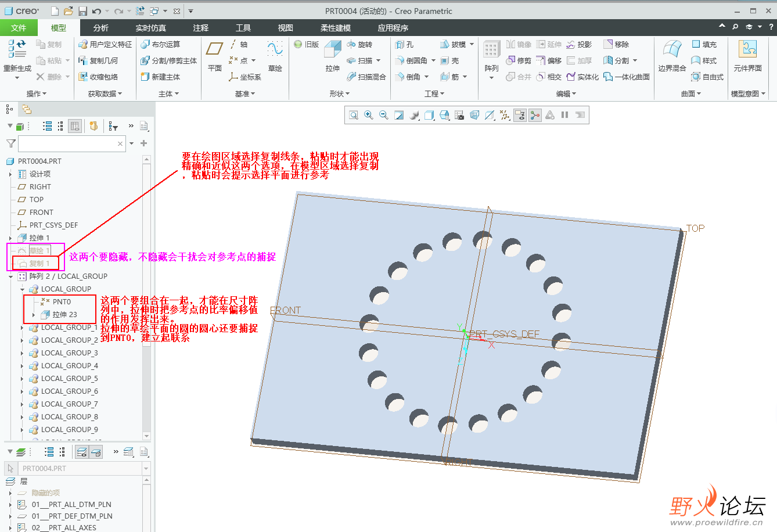The height and width of the screenshot is (532, 777).
Task: Select the Boundary Blend (边界混合) tool
Action: [x=672, y=56]
